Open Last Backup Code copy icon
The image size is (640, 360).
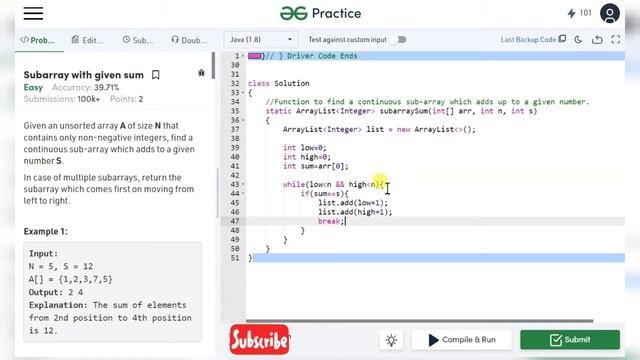pyautogui.click(x=562, y=39)
